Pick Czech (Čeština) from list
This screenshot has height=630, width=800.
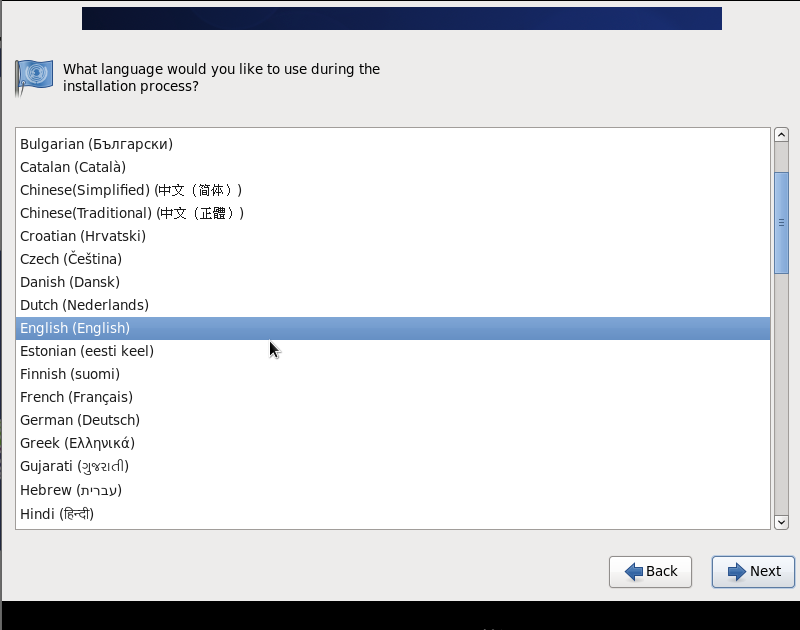393,259
